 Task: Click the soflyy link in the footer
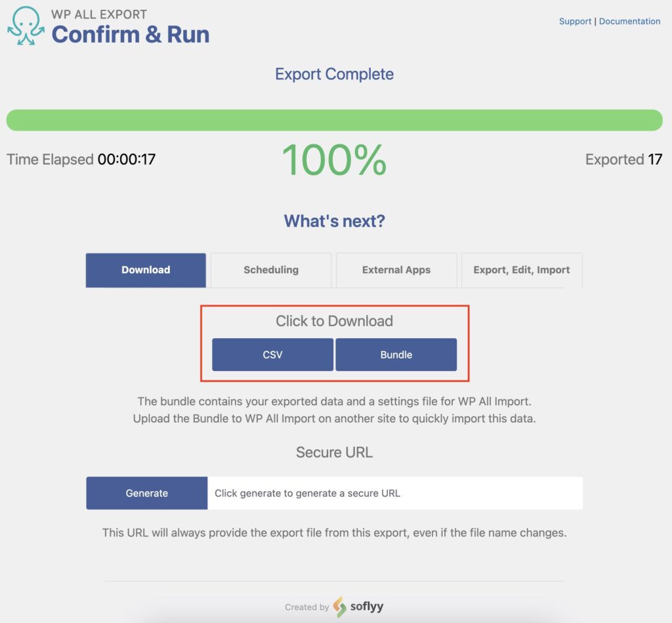(x=366, y=607)
